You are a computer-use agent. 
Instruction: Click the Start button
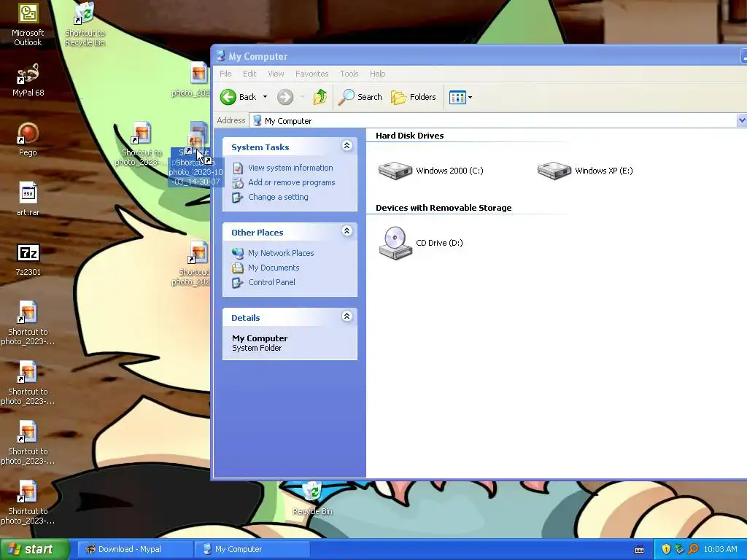[x=35, y=549]
